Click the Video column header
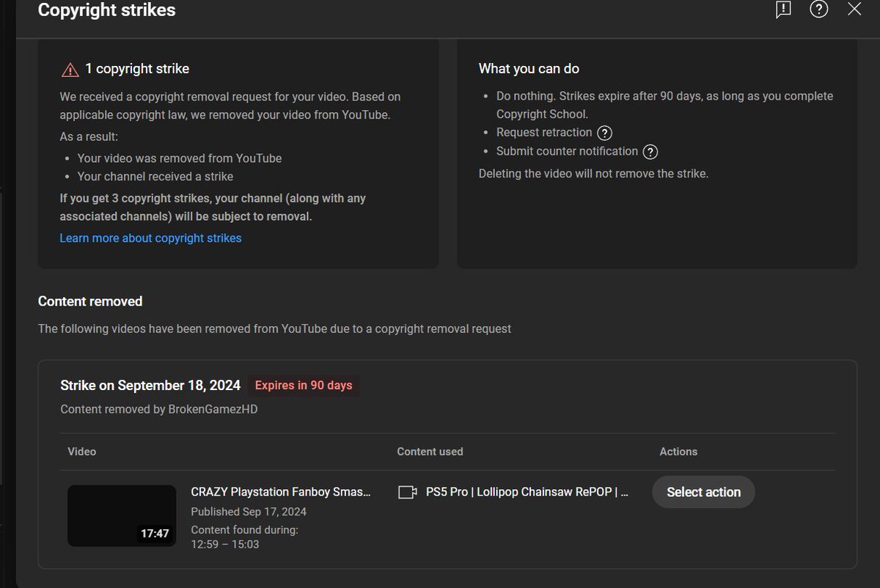The image size is (880, 588). (x=81, y=452)
